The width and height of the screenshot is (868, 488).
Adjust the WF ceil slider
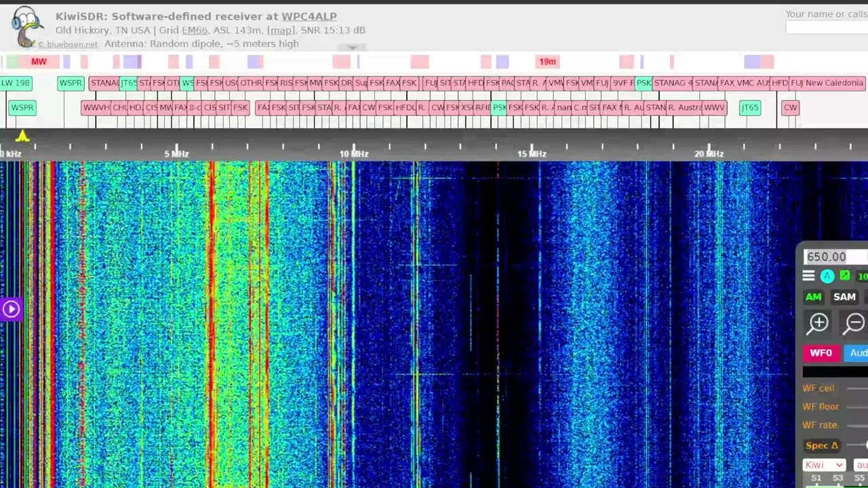pyautogui.click(x=857, y=388)
